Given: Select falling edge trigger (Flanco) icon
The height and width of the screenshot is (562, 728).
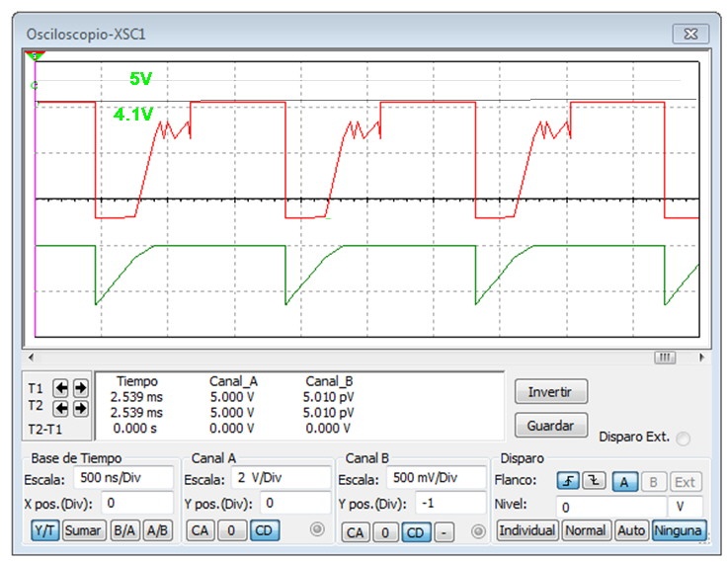Looking at the screenshot, I should 593,481.
